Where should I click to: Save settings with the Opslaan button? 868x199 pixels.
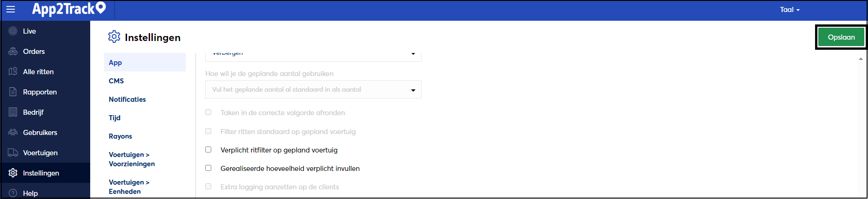(841, 37)
